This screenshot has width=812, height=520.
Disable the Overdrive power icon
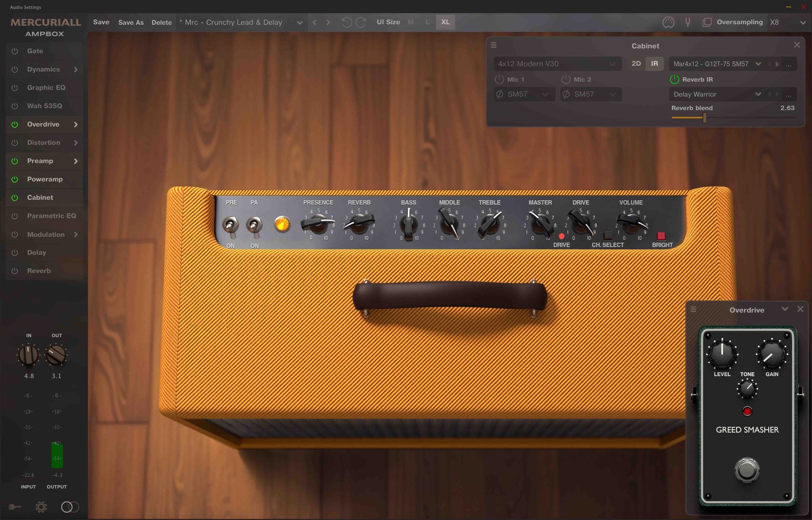(x=15, y=124)
